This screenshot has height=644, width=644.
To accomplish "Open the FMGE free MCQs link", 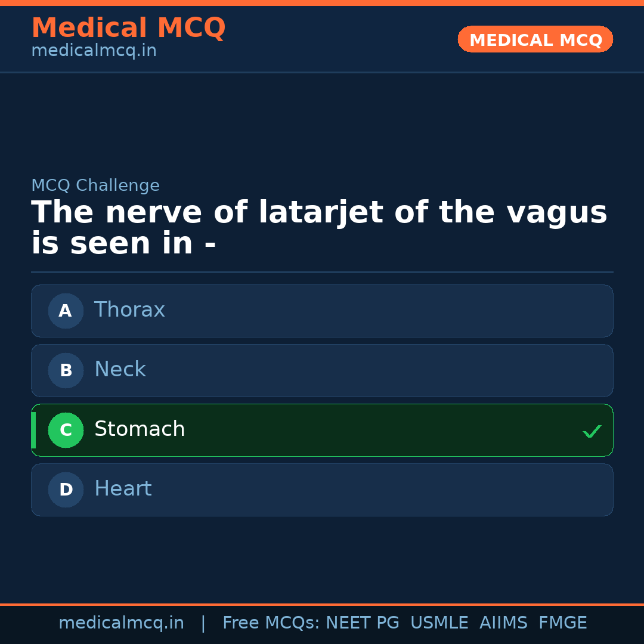I will [x=562, y=622].
